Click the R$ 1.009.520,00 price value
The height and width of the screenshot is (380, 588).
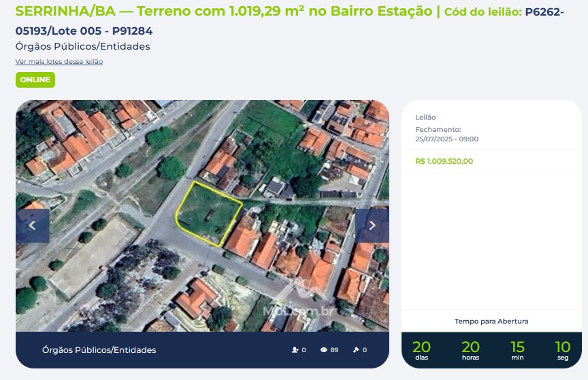coord(444,161)
